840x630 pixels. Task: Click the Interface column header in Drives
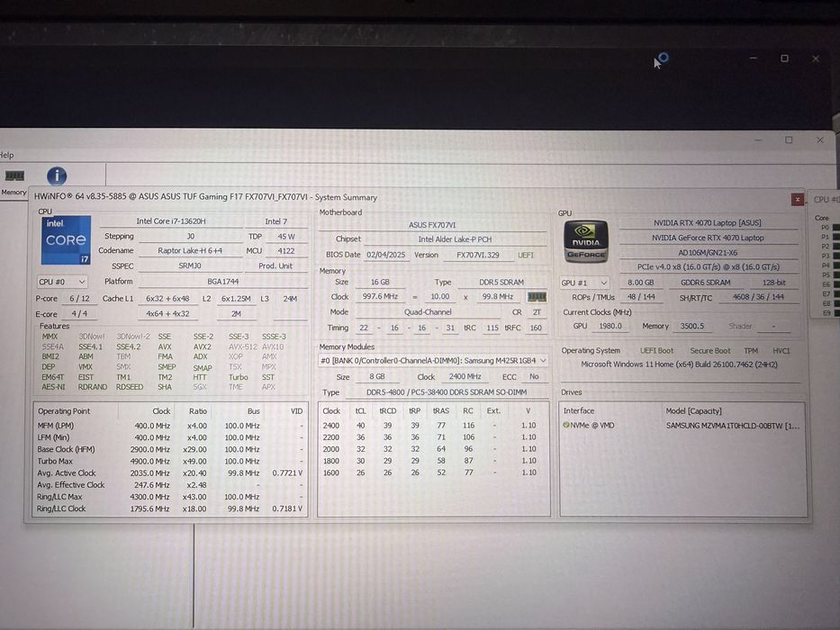click(x=579, y=411)
